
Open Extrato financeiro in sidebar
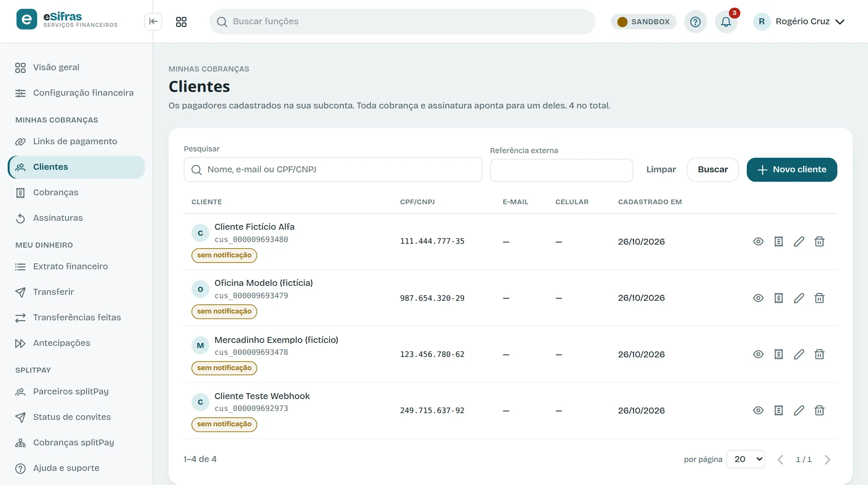76,267
